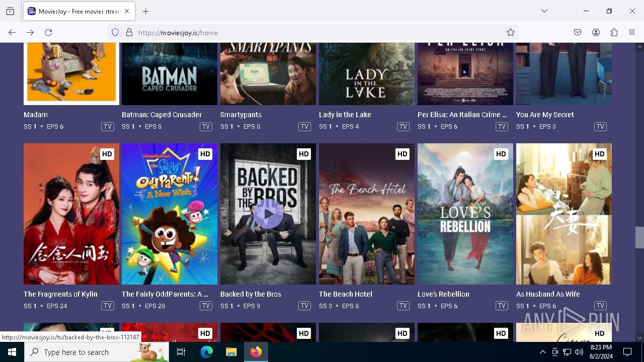644x362 pixels.
Task: Open tracking protection shield icon
Action: (115, 33)
